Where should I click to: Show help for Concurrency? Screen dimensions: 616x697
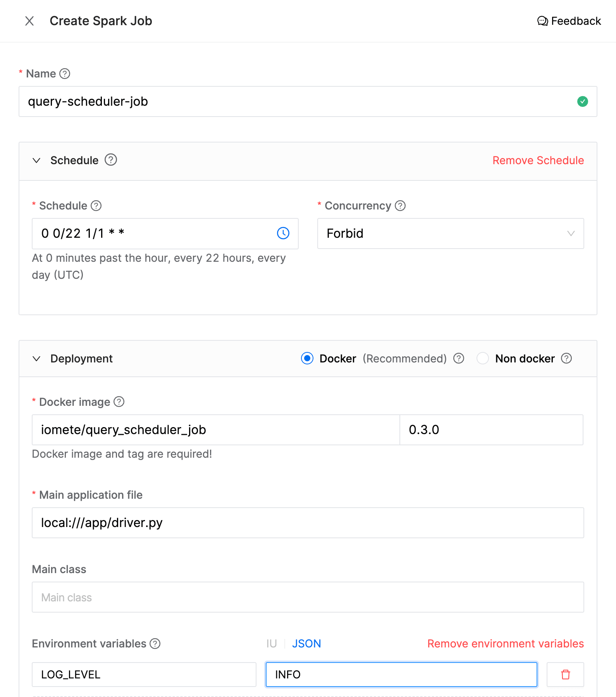[x=400, y=206]
